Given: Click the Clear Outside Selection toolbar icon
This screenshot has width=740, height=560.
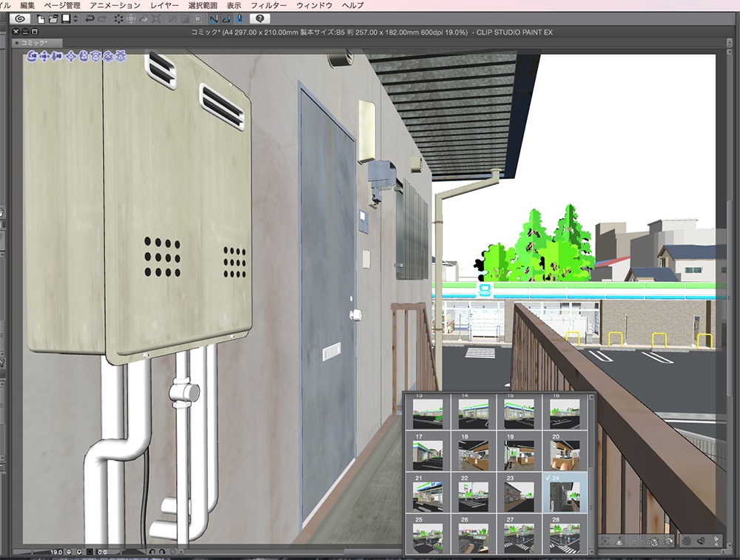Looking at the screenshot, I should (131, 19).
